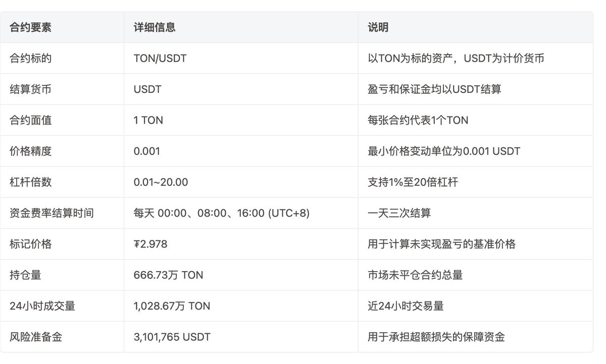Click the 市场未平仓合约总量 description
The height and width of the screenshot is (364, 606).
(x=415, y=275)
